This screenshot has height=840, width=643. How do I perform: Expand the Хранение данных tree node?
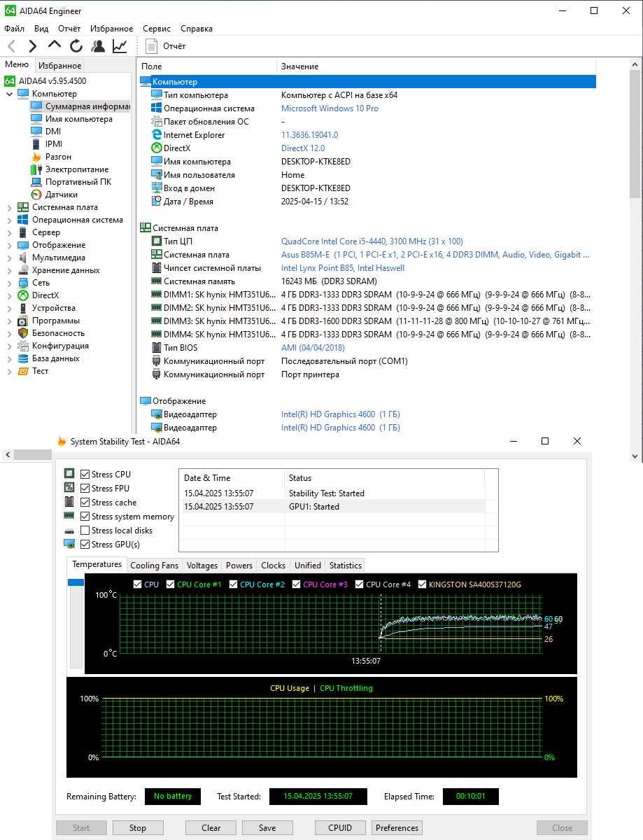[10, 270]
